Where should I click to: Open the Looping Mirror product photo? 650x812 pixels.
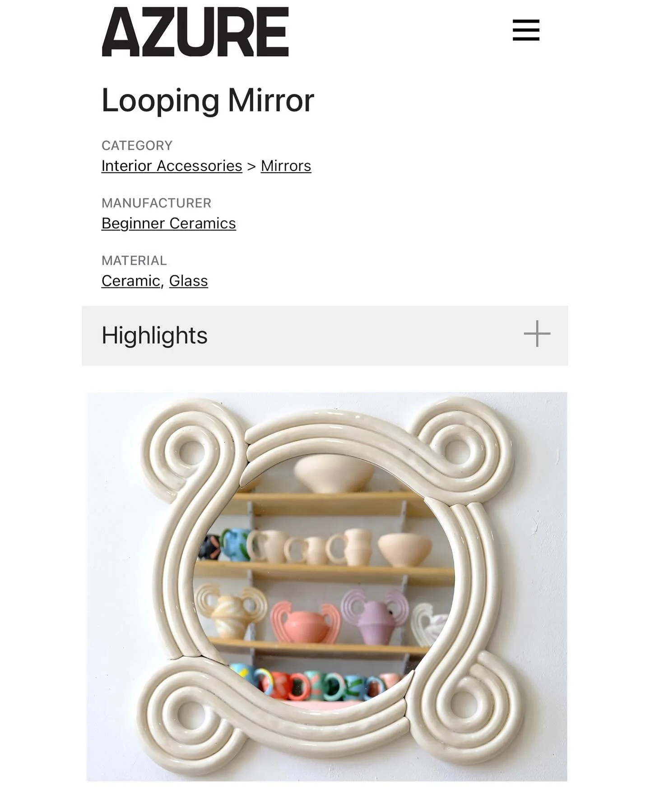327,586
